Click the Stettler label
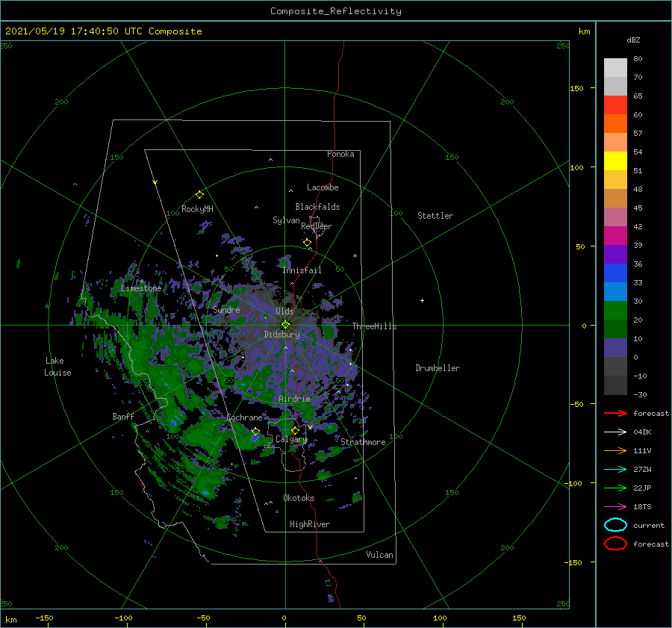Screen dimensions: 672x628 click(x=435, y=216)
